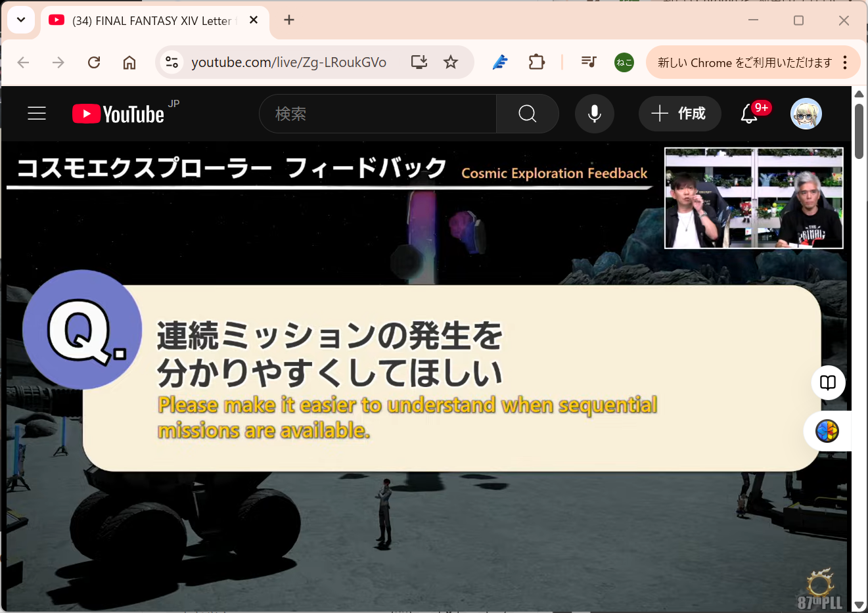The image size is (868, 613).
Task: Minimize the Chrome window
Action: pos(754,20)
